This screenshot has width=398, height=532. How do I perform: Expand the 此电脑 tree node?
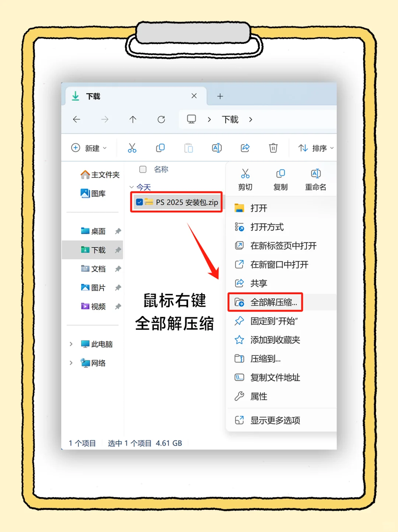click(x=71, y=344)
